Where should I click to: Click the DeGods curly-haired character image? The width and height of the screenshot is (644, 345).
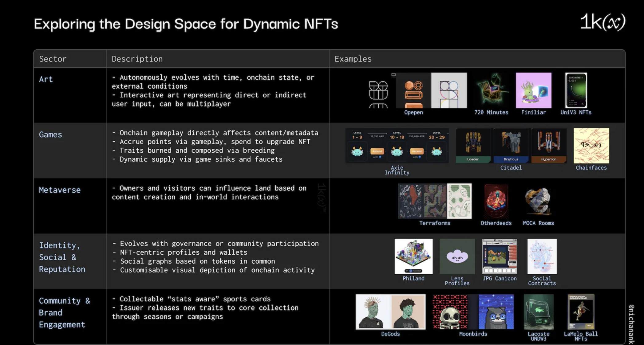click(x=408, y=312)
